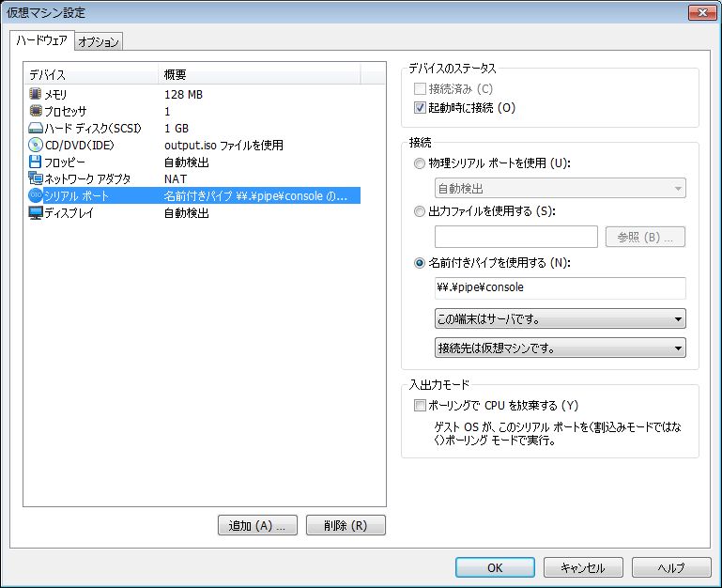Click the 1 GB hard disk summary value
722x588 pixels.
pos(177,128)
